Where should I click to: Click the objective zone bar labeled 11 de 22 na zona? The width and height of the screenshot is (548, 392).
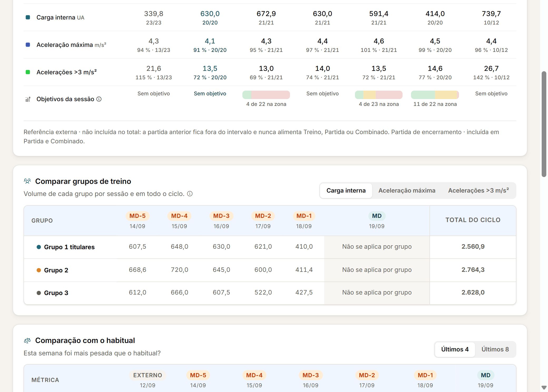(435, 95)
